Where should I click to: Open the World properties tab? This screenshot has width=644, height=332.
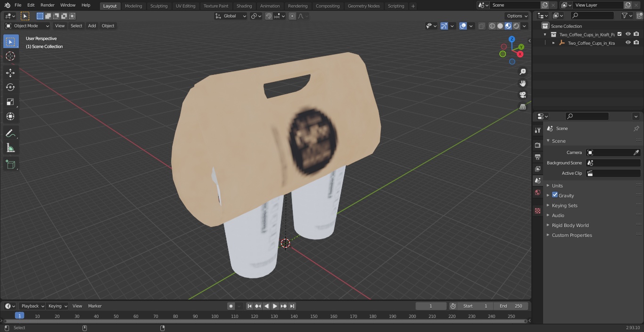[537, 192]
